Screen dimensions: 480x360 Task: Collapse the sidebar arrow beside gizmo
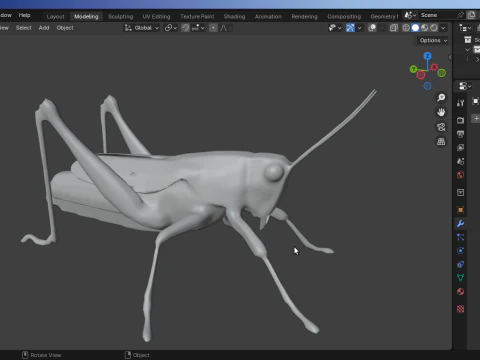pos(450,57)
